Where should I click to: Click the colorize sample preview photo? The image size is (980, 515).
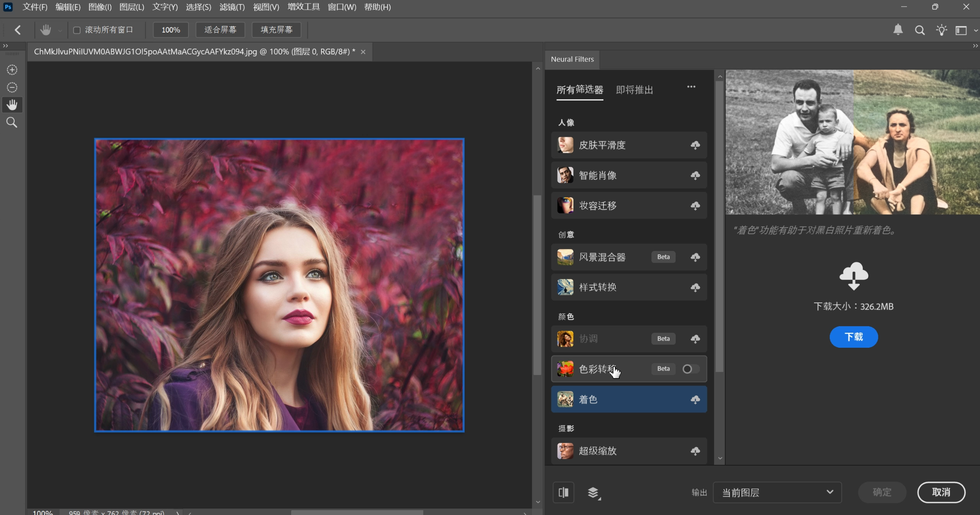tap(853, 142)
